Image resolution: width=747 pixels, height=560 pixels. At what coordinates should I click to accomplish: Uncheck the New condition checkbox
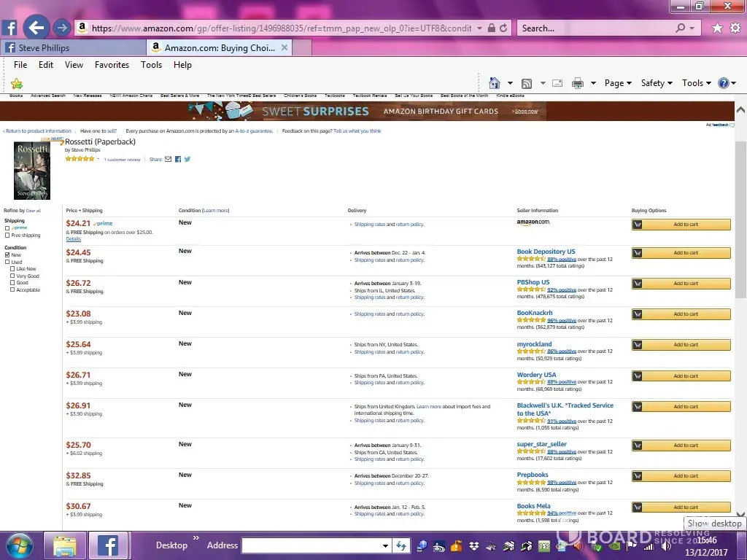click(7, 255)
